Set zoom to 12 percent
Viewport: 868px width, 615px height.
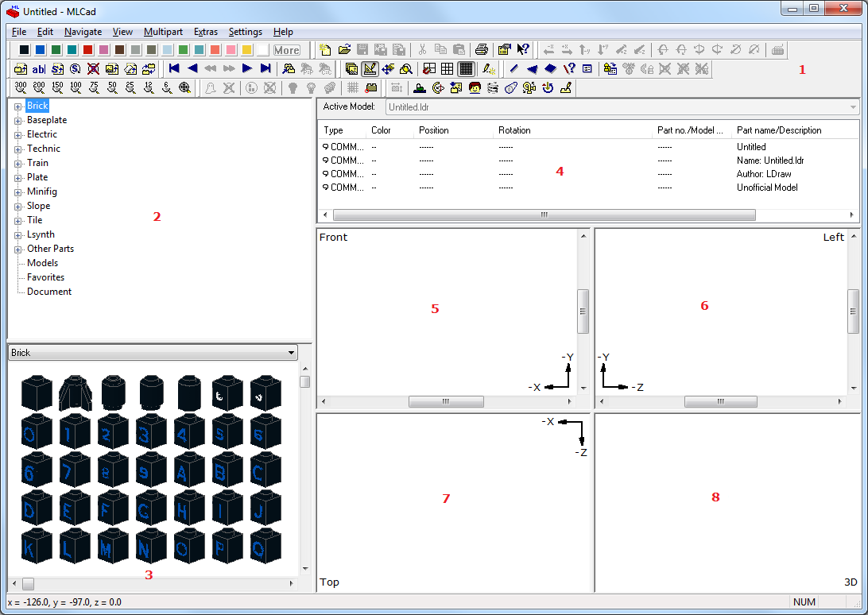(x=149, y=87)
